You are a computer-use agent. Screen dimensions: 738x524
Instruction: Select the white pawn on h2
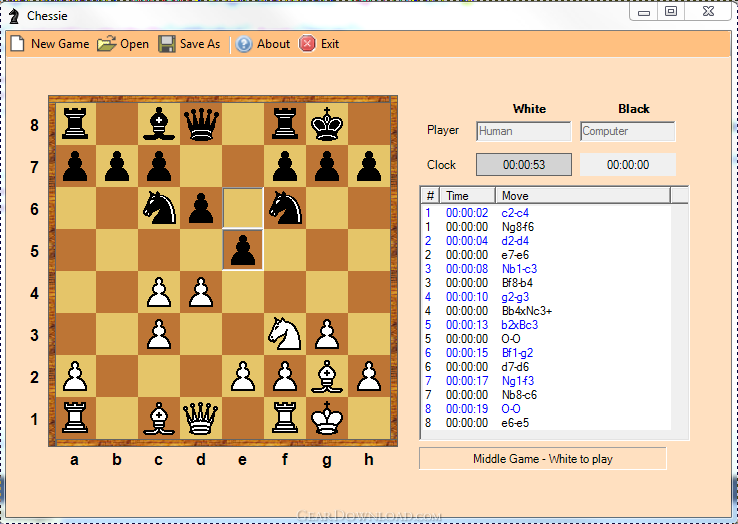[x=369, y=377]
